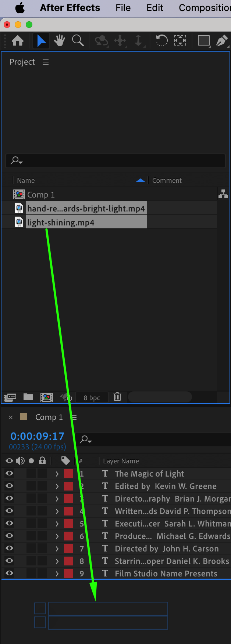Create a new folder in Project panel

[28, 397]
